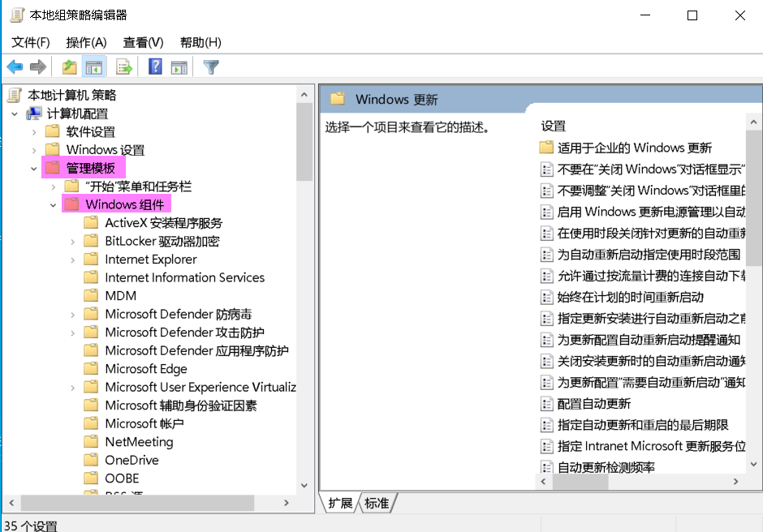Open the 查看(V) menu
Viewport: 763px width, 532px height.
(x=143, y=42)
